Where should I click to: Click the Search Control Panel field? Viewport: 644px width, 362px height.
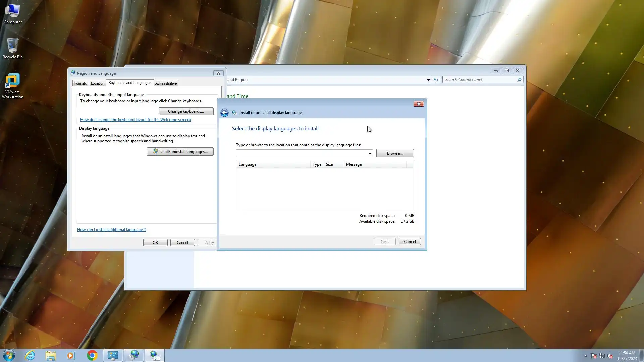[x=480, y=80]
